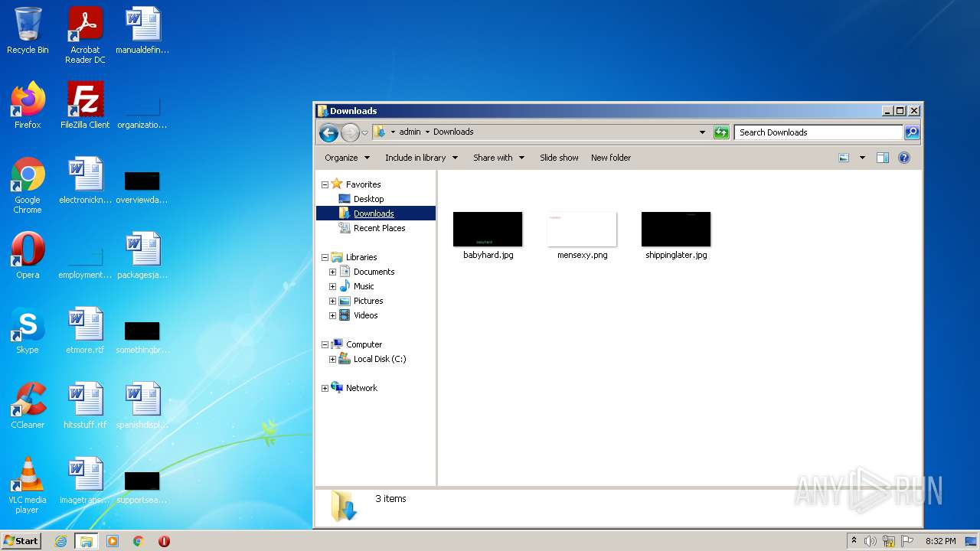Open the imagetrans Word document icon

click(x=85, y=480)
